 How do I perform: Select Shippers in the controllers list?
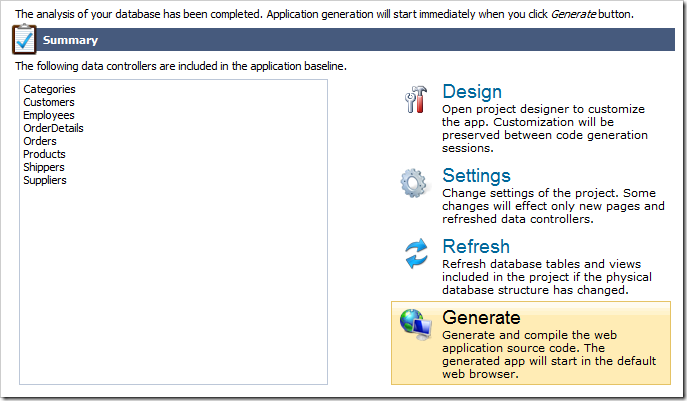coord(44,167)
